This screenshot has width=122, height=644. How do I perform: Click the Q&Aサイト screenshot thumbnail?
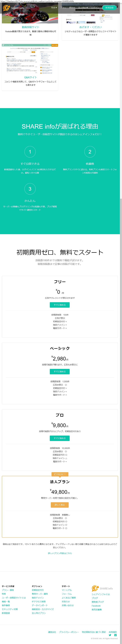[x=30, y=59]
